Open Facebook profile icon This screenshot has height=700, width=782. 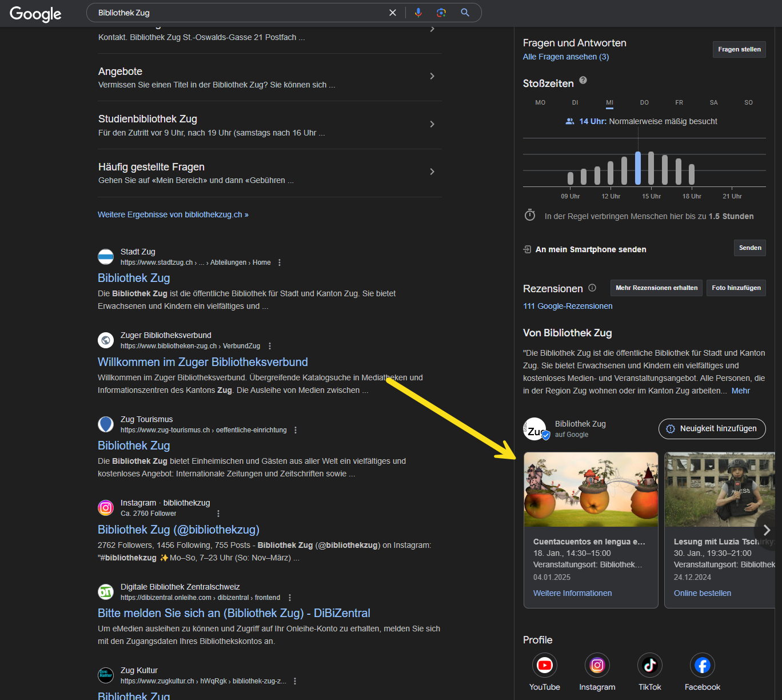click(x=703, y=665)
